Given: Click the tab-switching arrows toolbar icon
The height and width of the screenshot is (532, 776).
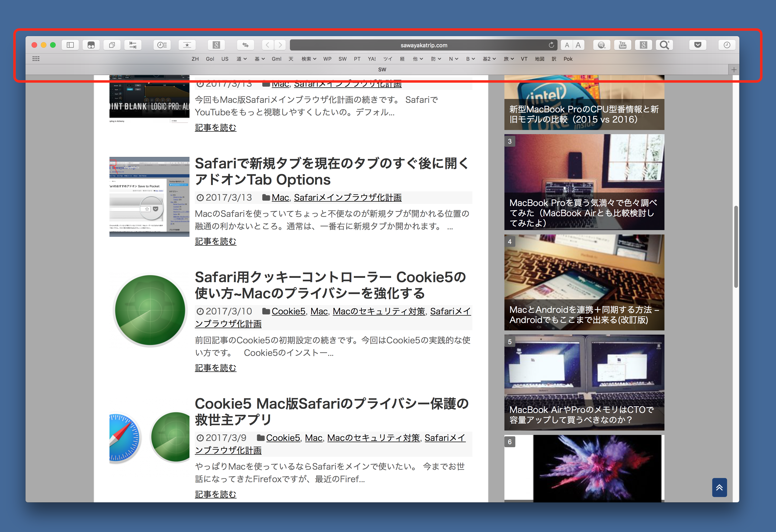Looking at the screenshot, I should [133, 45].
